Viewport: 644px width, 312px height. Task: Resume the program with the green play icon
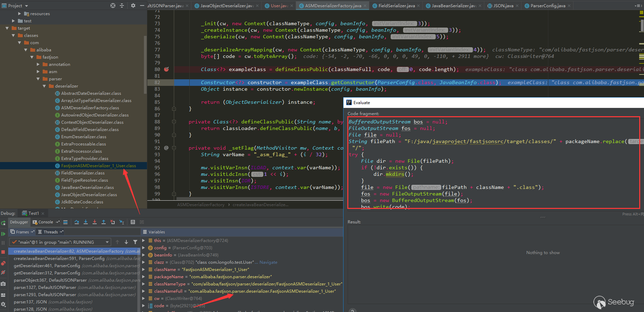3,234
